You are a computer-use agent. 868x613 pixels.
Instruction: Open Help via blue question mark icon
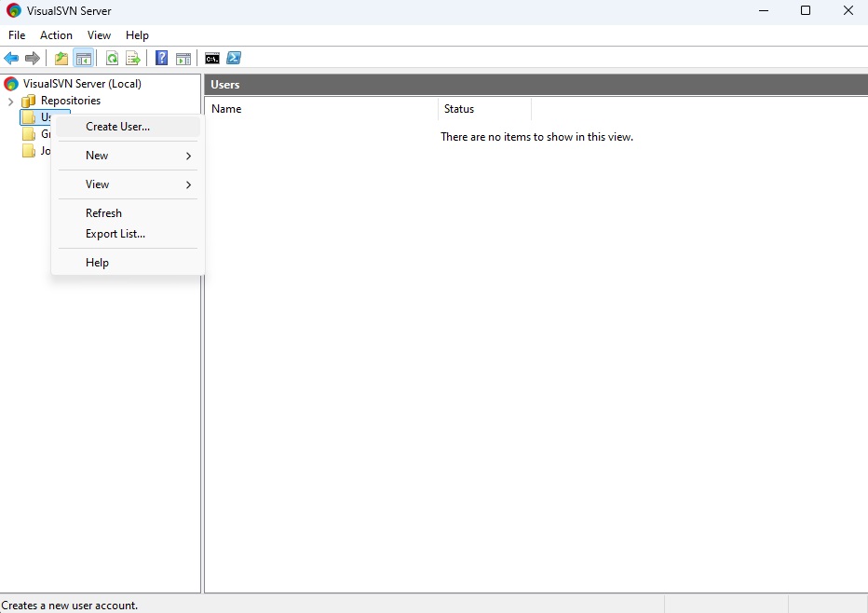[162, 59]
